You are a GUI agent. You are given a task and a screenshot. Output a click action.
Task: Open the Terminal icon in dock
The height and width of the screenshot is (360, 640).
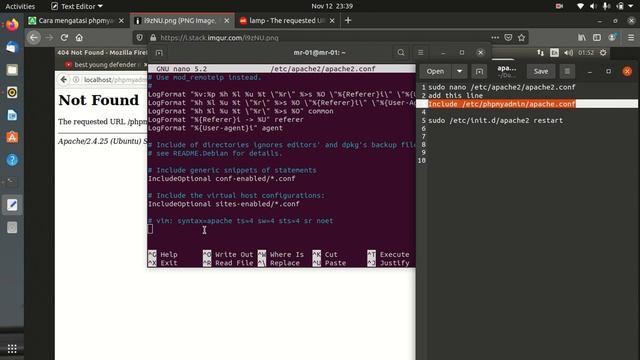(x=12, y=182)
